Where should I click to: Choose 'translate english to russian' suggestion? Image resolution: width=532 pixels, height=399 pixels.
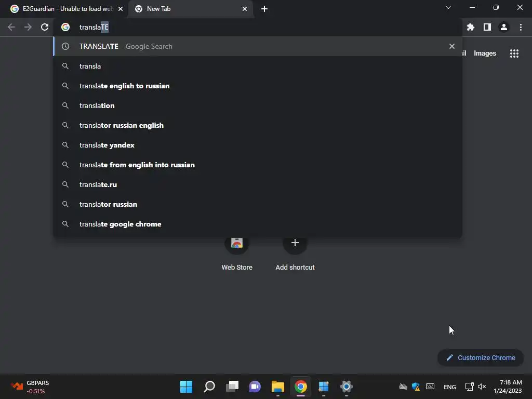[x=258, y=86]
